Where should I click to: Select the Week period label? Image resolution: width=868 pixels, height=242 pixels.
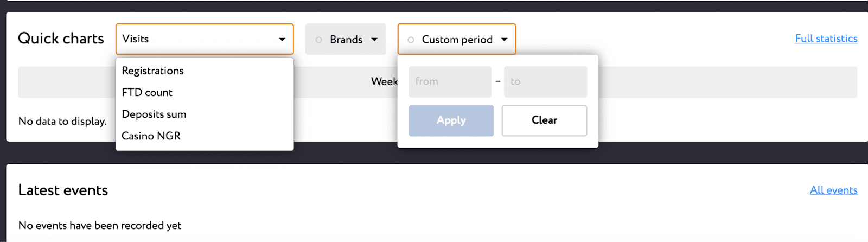click(x=384, y=81)
